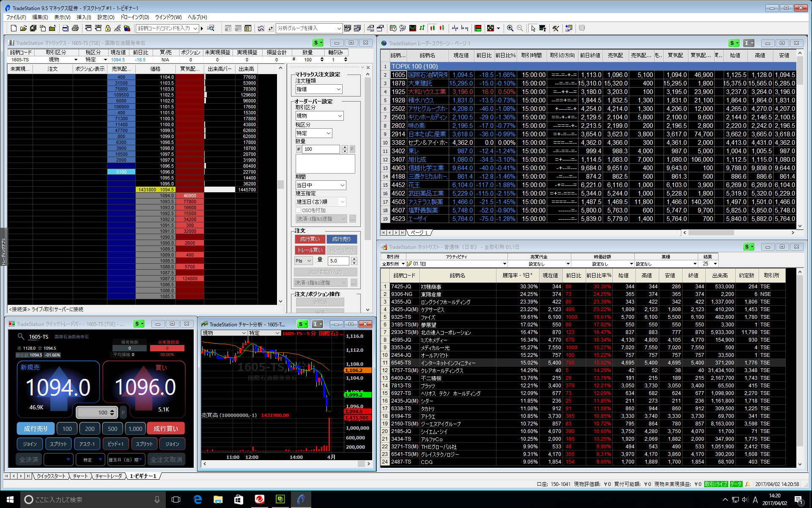812x508 pixels.
Task: Click the 成行売り button in Quick Trade Bar
Action: [36, 429]
